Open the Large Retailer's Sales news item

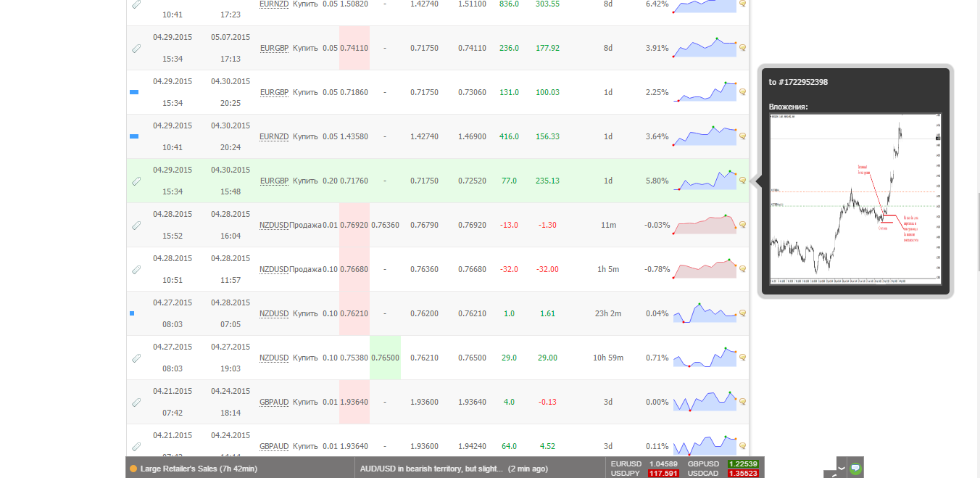(x=199, y=469)
